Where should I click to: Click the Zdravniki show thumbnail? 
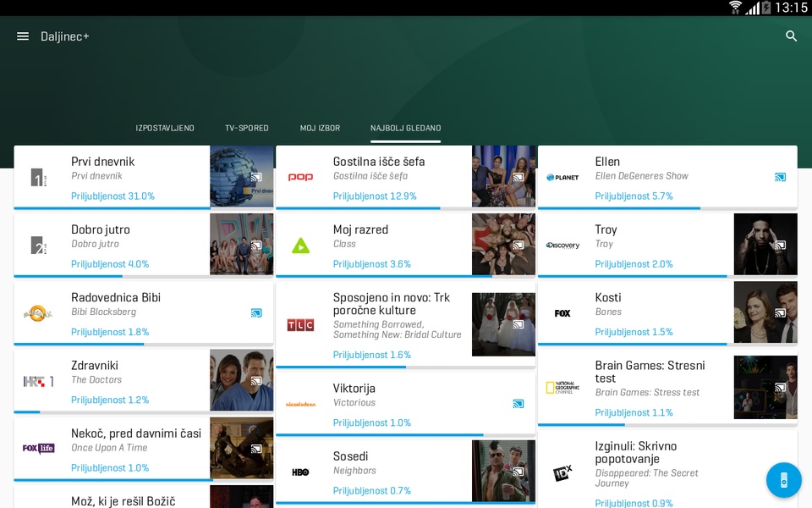pos(241,380)
